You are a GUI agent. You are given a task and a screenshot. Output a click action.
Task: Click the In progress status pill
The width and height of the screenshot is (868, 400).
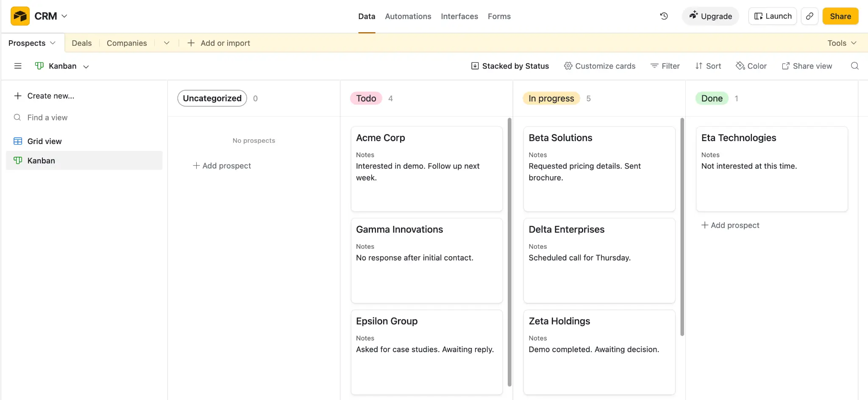coord(551,98)
